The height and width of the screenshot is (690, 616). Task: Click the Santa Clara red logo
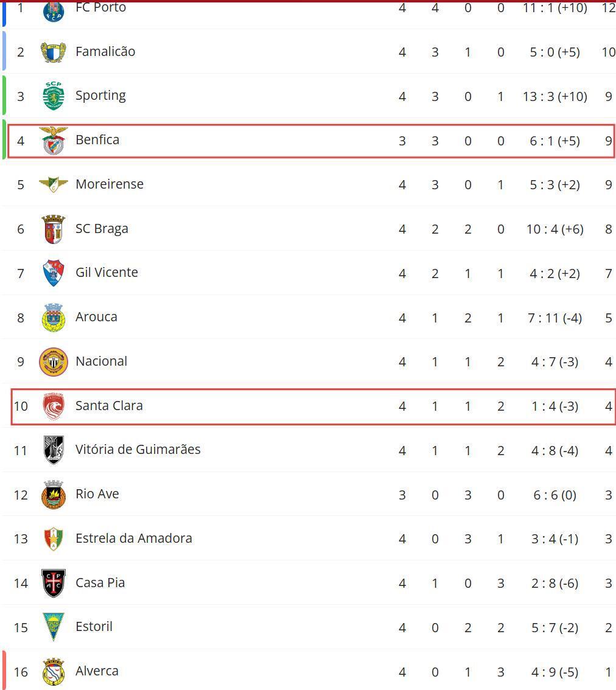click(x=54, y=406)
